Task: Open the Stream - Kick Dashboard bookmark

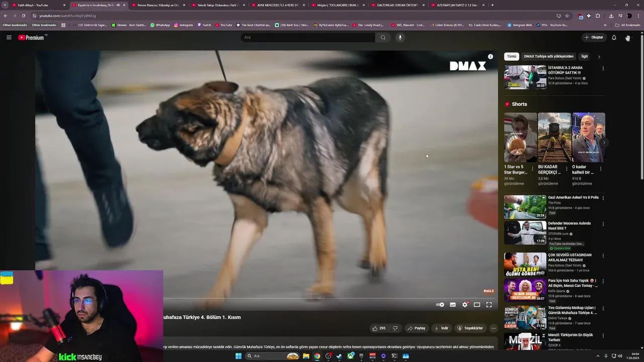Action: (x=129, y=25)
